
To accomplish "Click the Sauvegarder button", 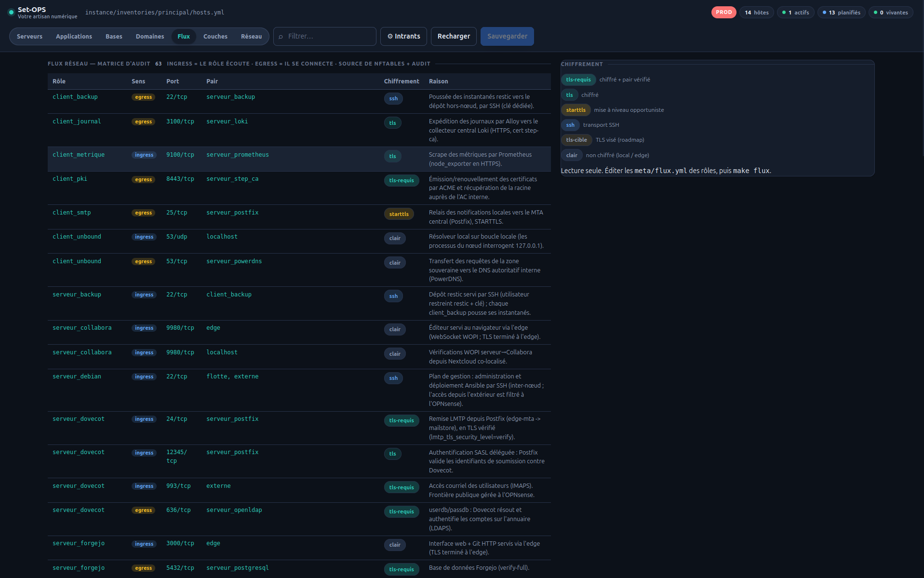I will pos(507,37).
